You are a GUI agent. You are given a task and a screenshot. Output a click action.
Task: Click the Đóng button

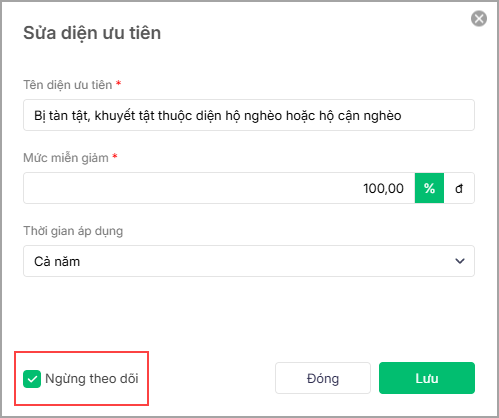point(323,378)
